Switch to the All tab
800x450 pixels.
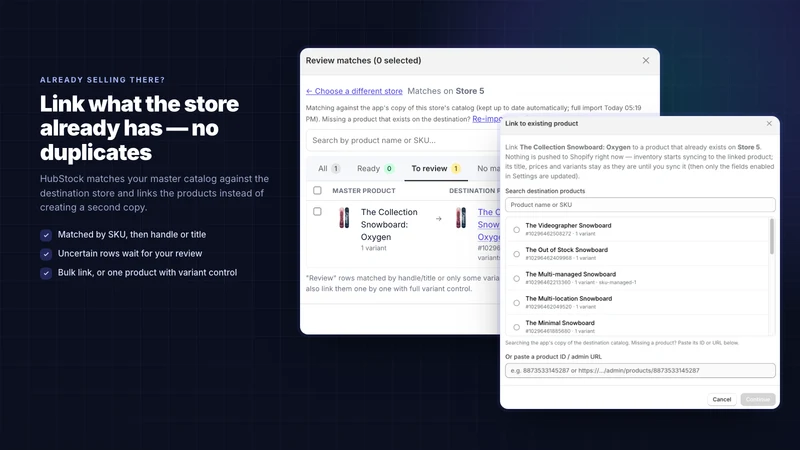[x=329, y=168]
